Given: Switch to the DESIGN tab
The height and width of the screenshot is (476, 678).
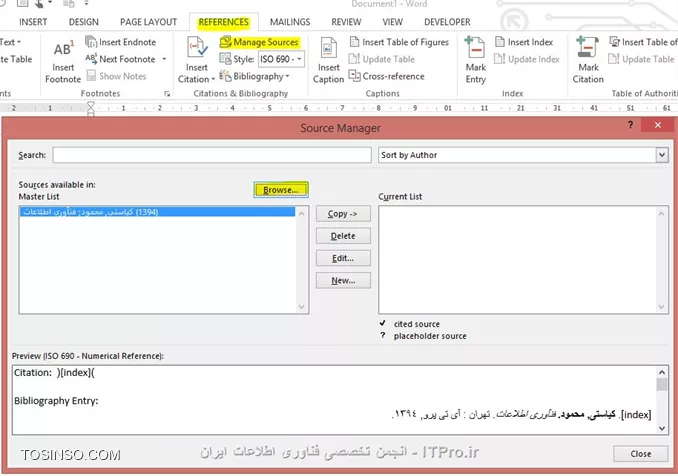Looking at the screenshot, I should (84, 22).
